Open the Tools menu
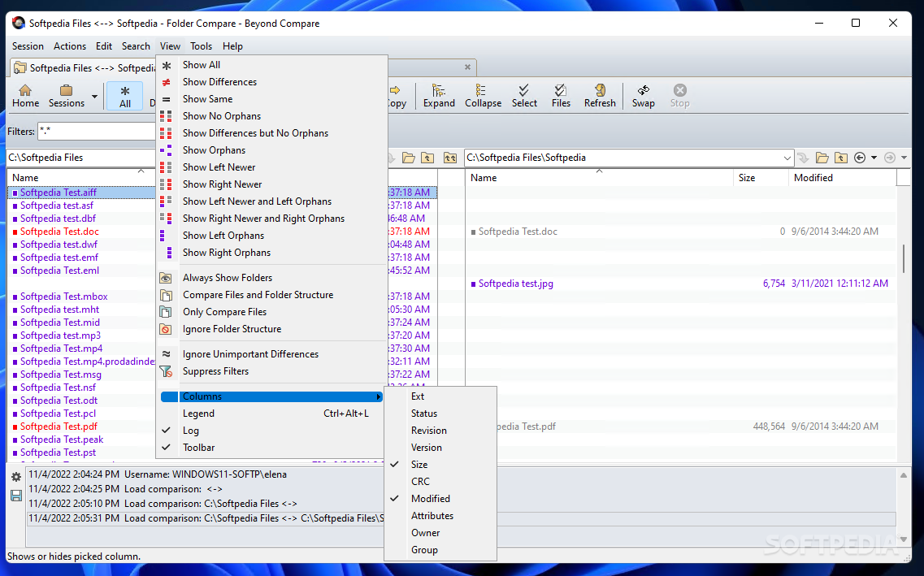 (201, 46)
